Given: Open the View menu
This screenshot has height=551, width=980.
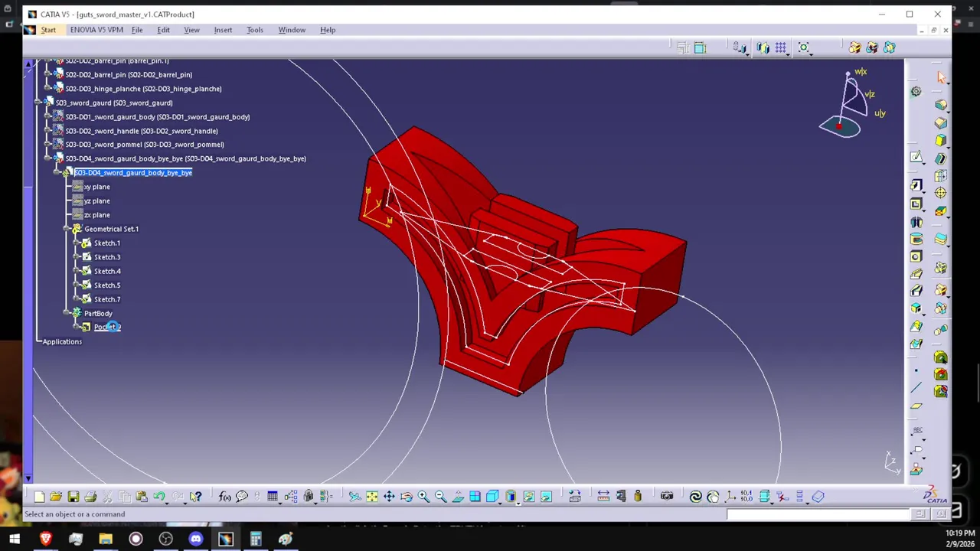Looking at the screenshot, I should pyautogui.click(x=191, y=30).
